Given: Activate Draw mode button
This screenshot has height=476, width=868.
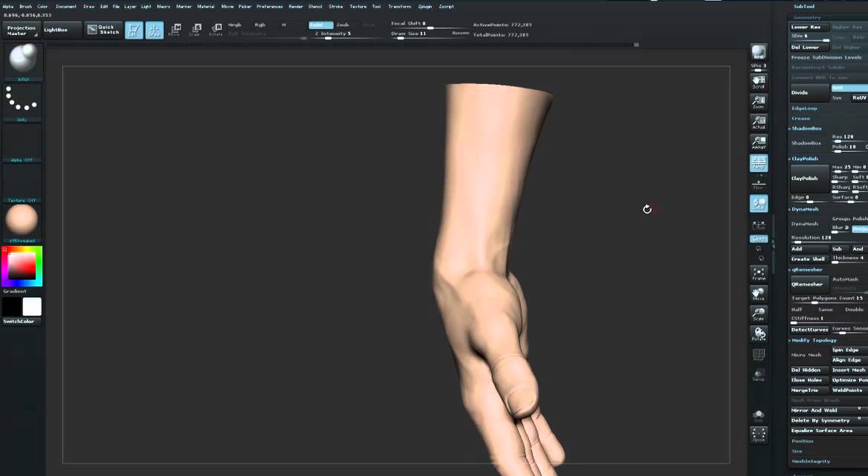Looking at the screenshot, I should point(155,30).
